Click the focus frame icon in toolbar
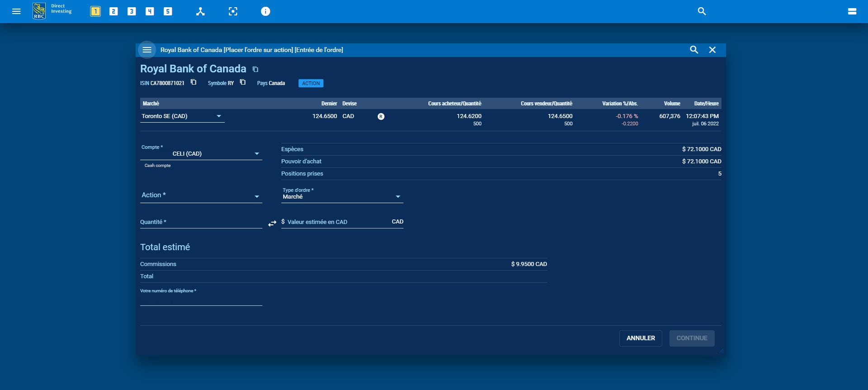 coord(233,11)
